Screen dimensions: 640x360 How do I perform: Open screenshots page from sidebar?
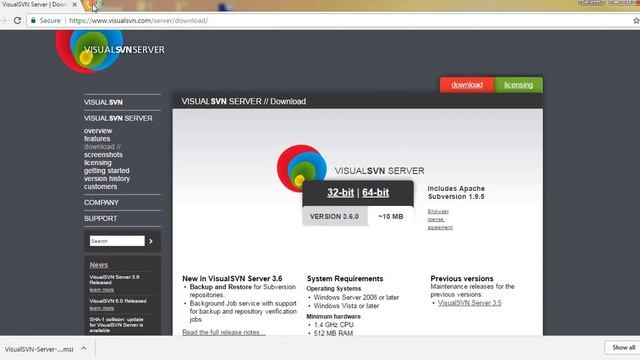point(103,155)
